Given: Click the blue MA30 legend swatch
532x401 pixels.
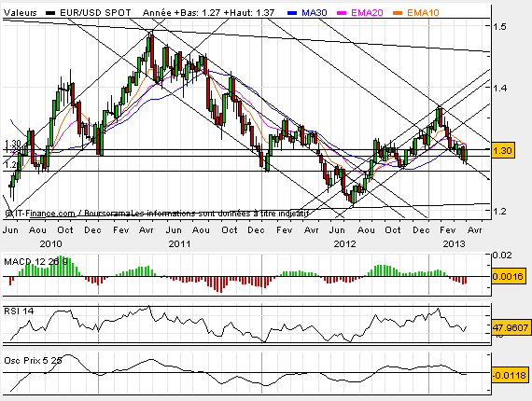Looking at the screenshot, I should pos(292,13).
